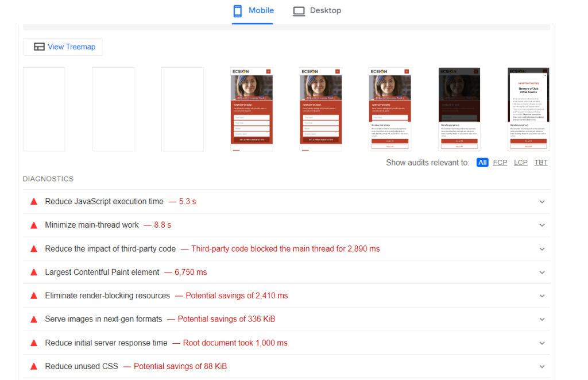Filter audits by FCP
This screenshot has height=380, width=588.
(x=500, y=163)
